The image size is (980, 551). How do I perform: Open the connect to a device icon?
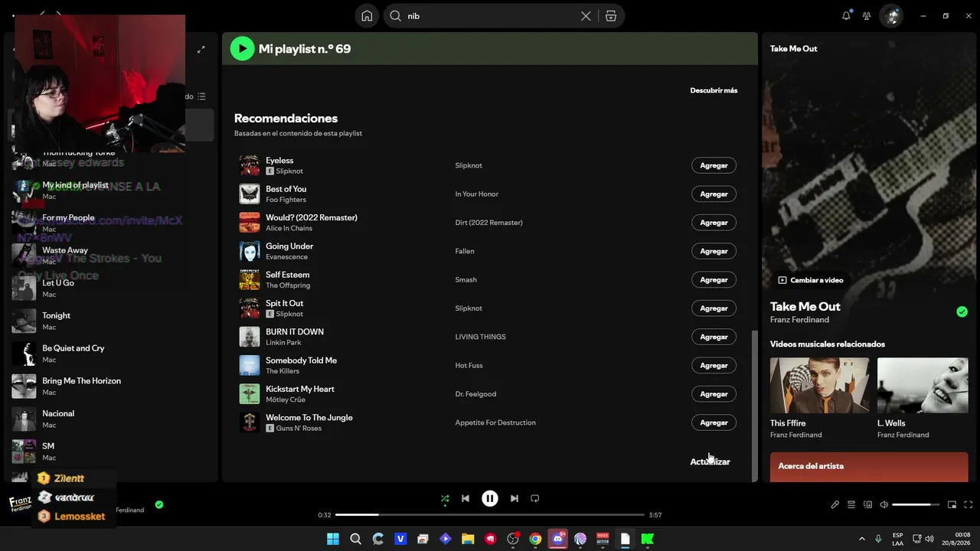coord(867,505)
